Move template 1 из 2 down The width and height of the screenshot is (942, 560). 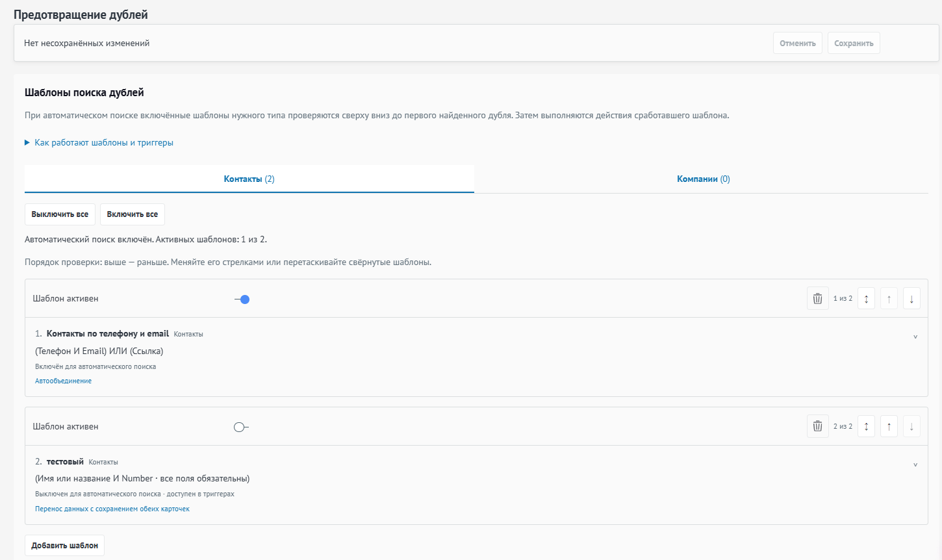click(911, 299)
